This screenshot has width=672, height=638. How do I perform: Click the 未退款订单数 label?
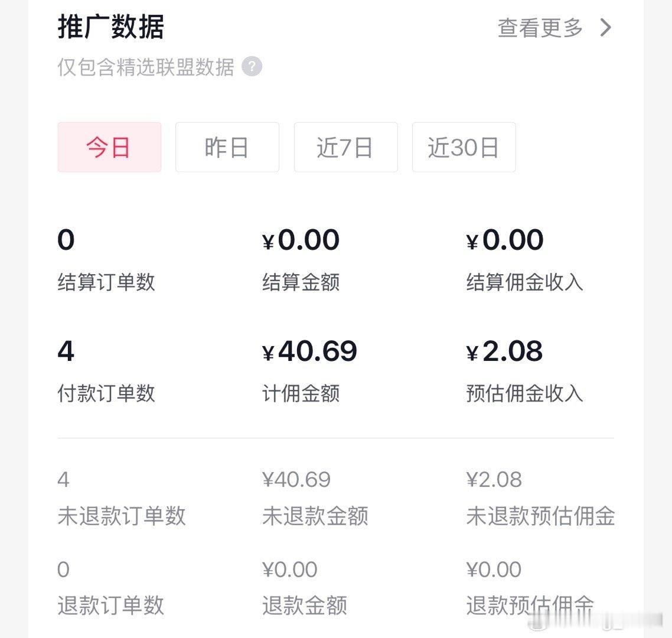click(x=122, y=515)
